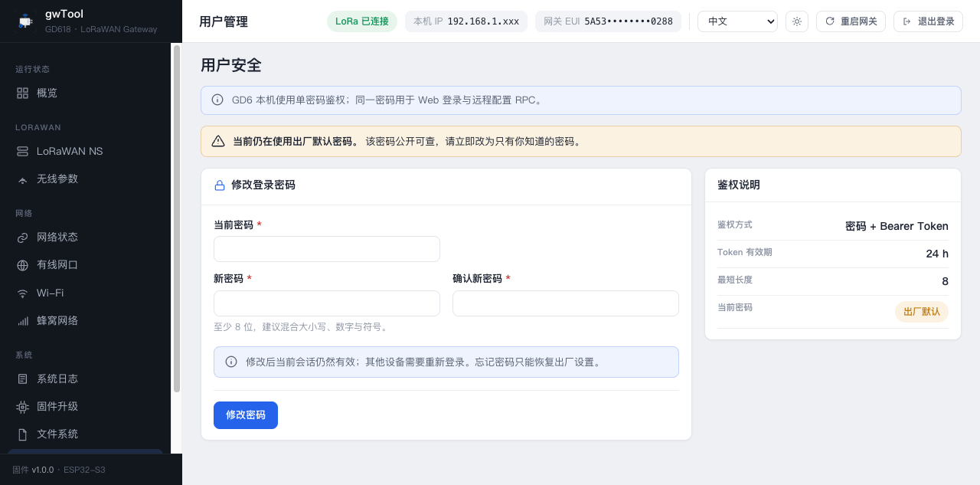This screenshot has height=485, width=980.
Task: Click the GD618 · LoRaWAN Gateway subtitle
Action: point(101,29)
